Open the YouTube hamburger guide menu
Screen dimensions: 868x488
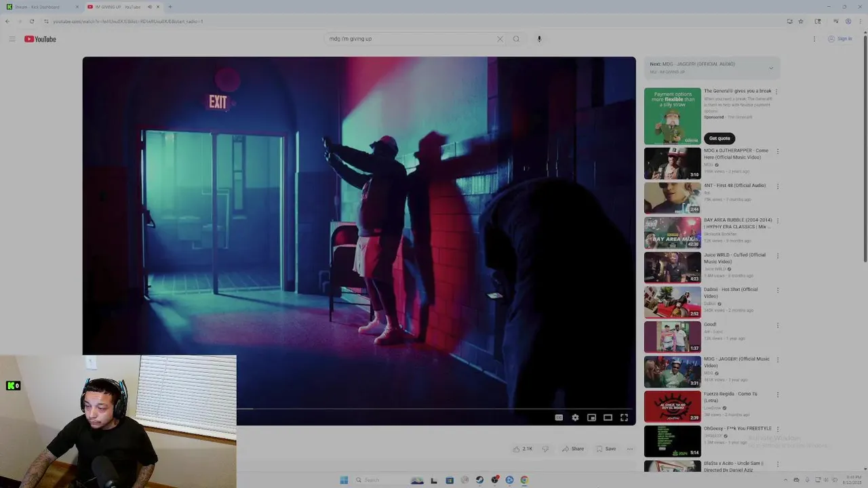click(x=12, y=39)
